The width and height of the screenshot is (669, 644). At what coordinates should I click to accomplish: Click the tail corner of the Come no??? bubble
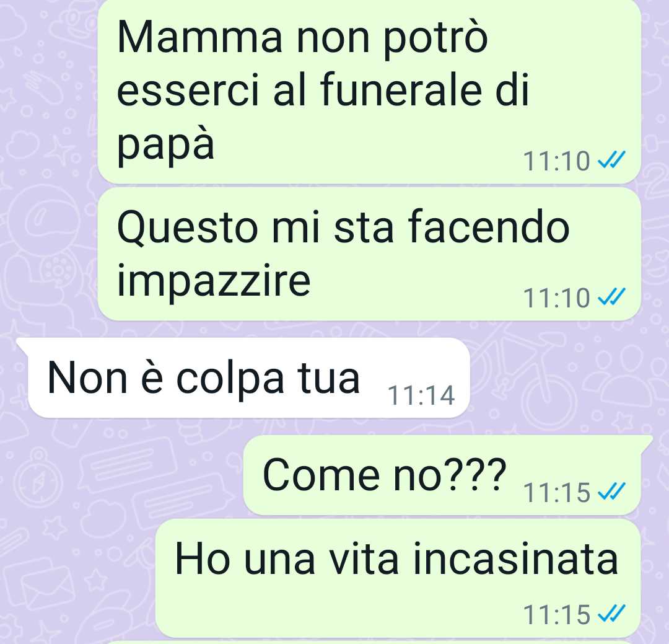[x=646, y=441]
